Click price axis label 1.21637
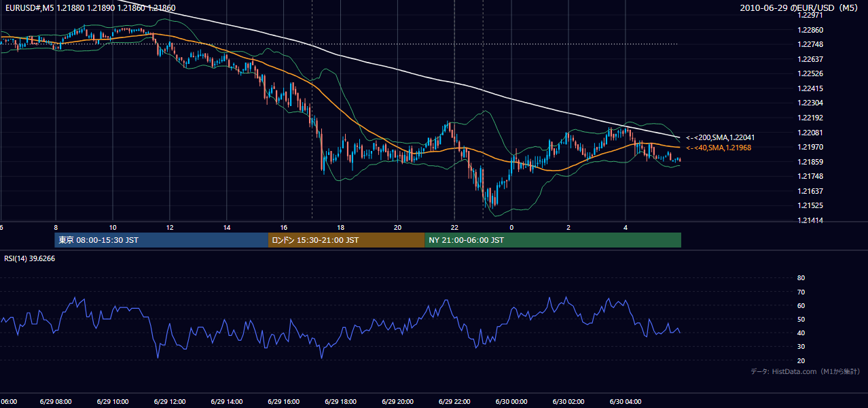 811,191
